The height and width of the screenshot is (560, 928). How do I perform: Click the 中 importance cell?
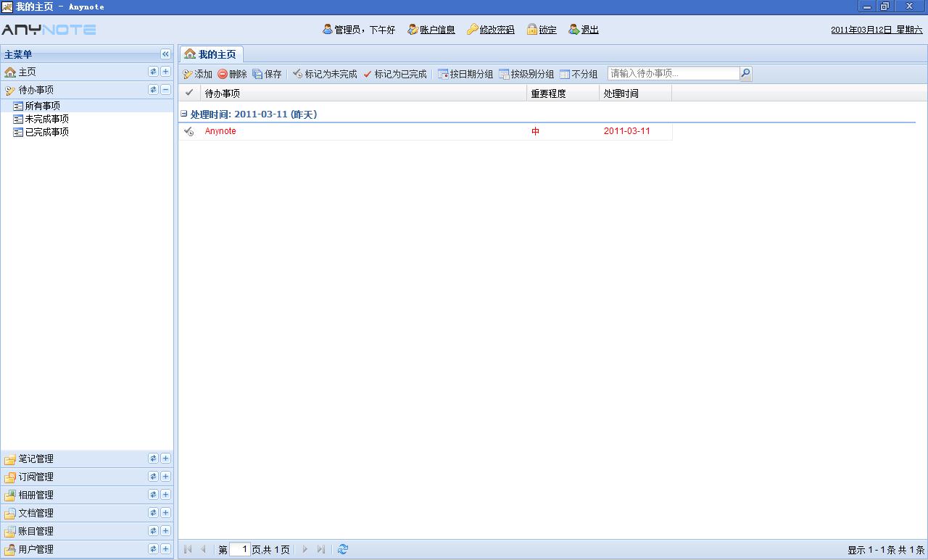pos(535,131)
